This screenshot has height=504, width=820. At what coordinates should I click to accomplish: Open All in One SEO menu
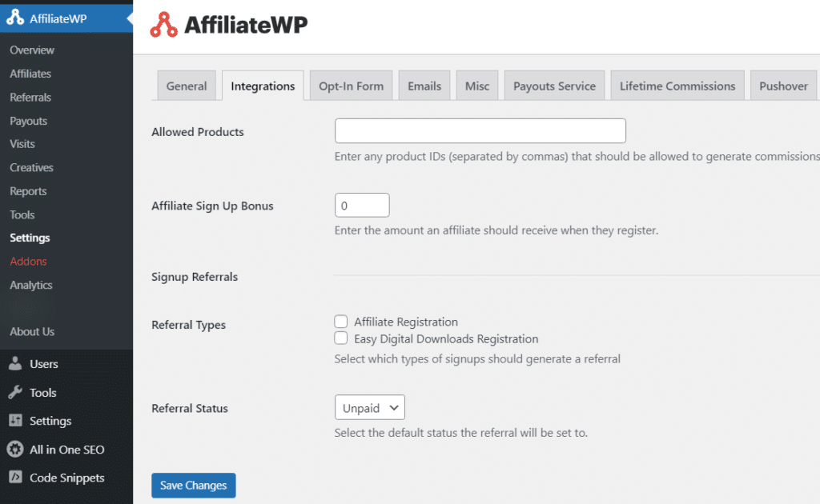pos(66,449)
